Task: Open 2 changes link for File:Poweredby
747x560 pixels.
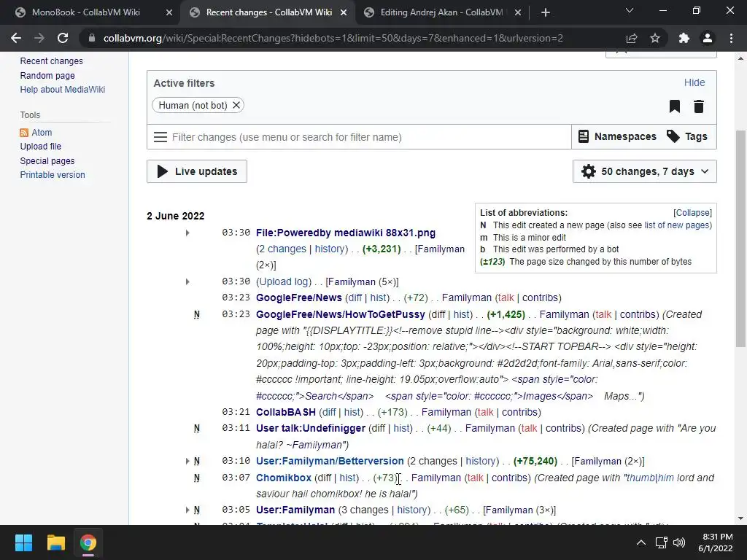Action: coord(282,249)
